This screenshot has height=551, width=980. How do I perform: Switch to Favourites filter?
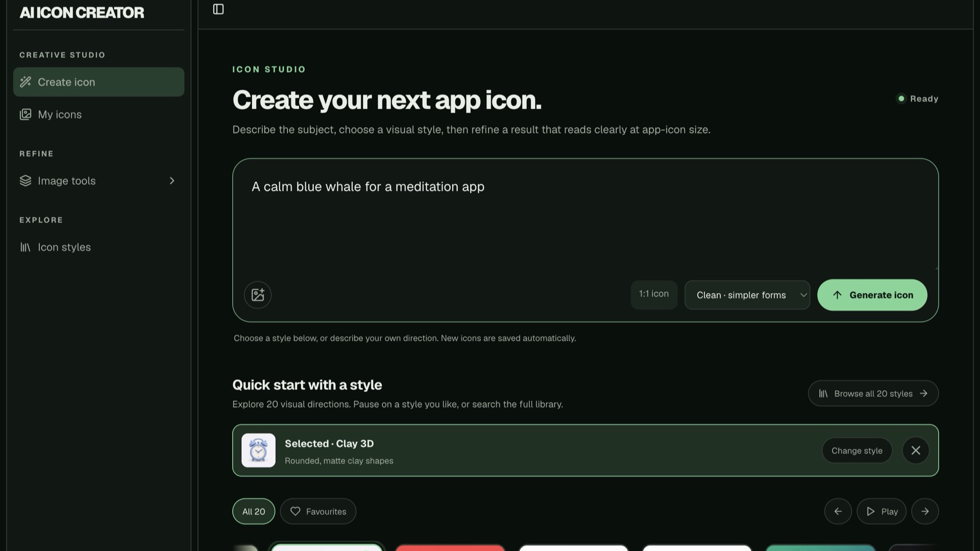[x=318, y=511]
